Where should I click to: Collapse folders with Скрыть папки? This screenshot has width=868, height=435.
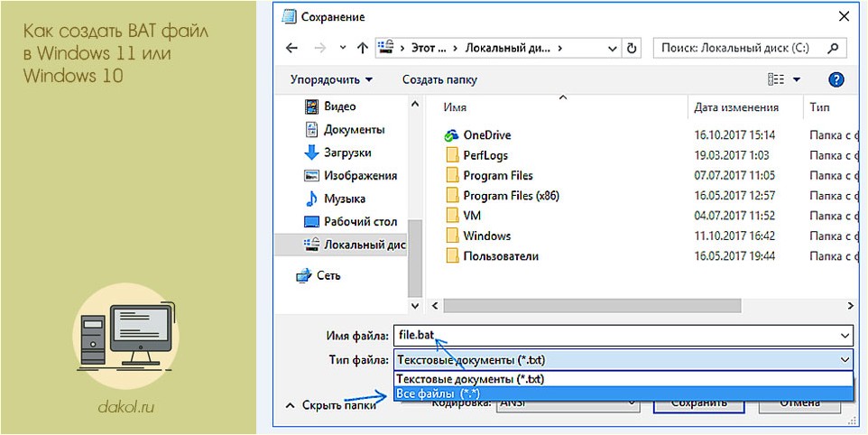click(331, 405)
